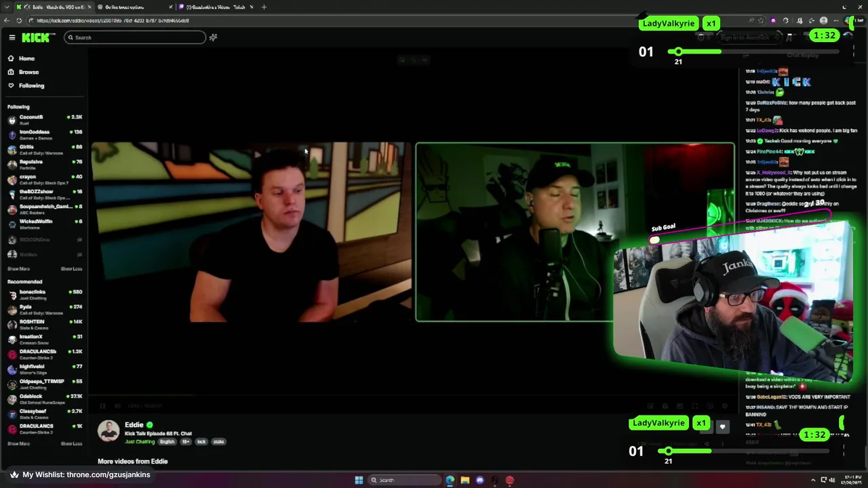The image size is (868, 488).
Task: Open DRACULANCSb recommended channel avatar
Action: 12,354
